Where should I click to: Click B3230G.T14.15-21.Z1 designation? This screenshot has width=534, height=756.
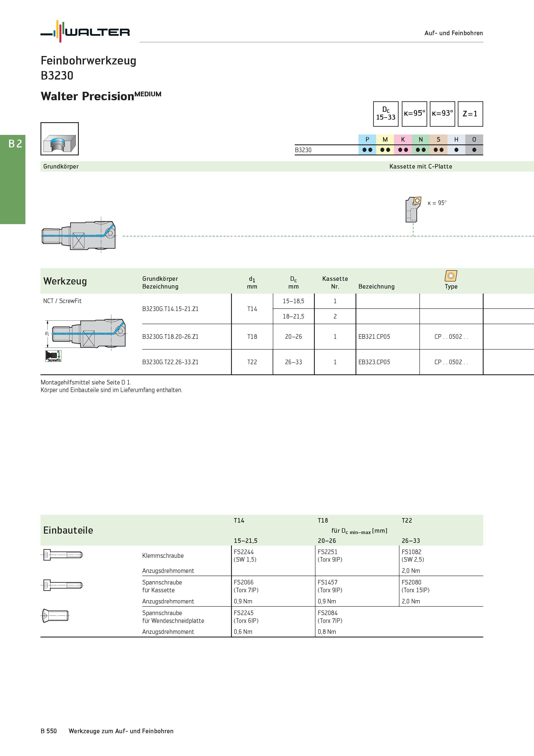170,309
